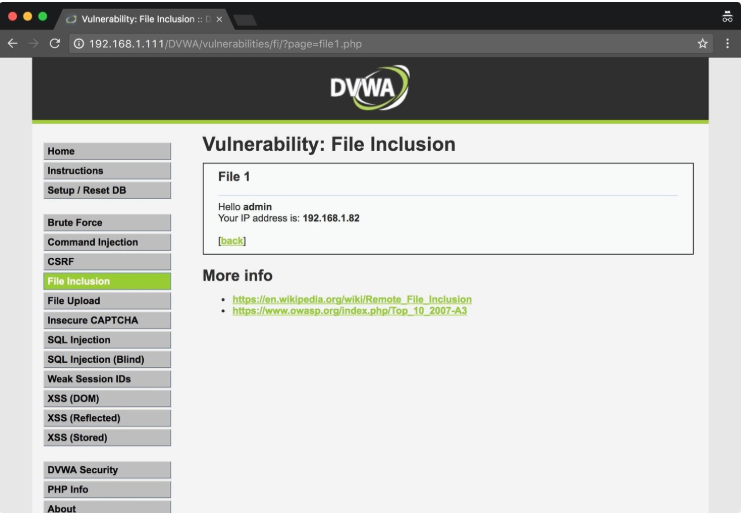741x515 pixels.
Task: Open the About page
Action: [107, 507]
